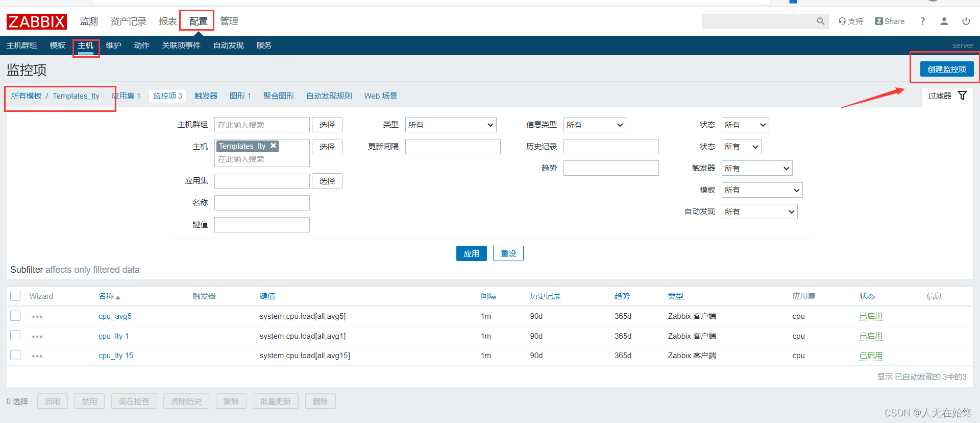Open the cpu_lty 15 item link

coord(116,356)
